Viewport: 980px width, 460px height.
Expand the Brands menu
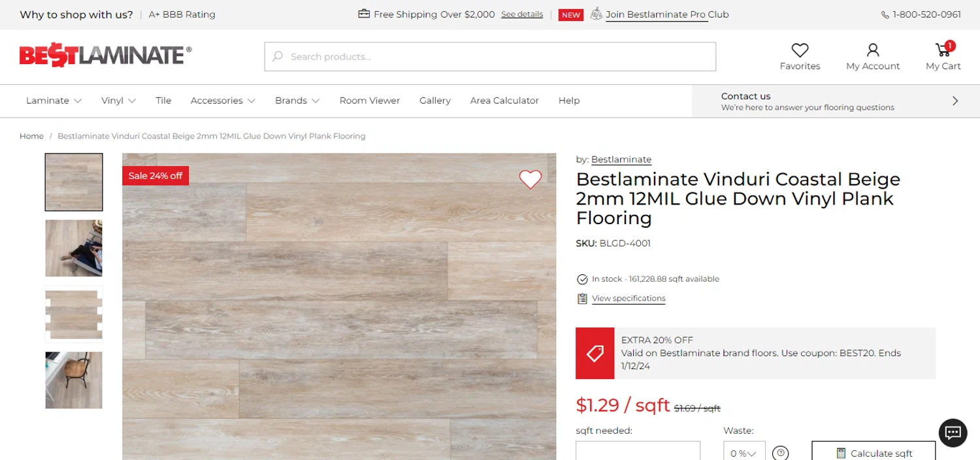pyautogui.click(x=297, y=101)
